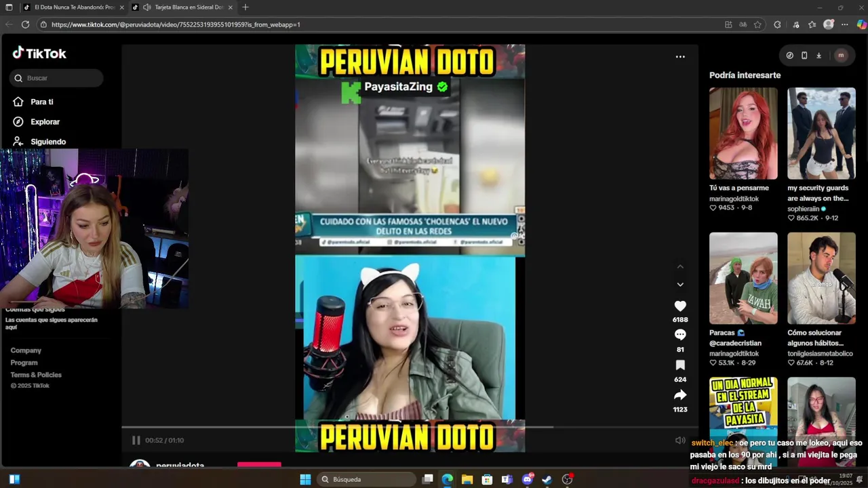
Task: Open comments via the speech bubble icon
Action: point(680,335)
